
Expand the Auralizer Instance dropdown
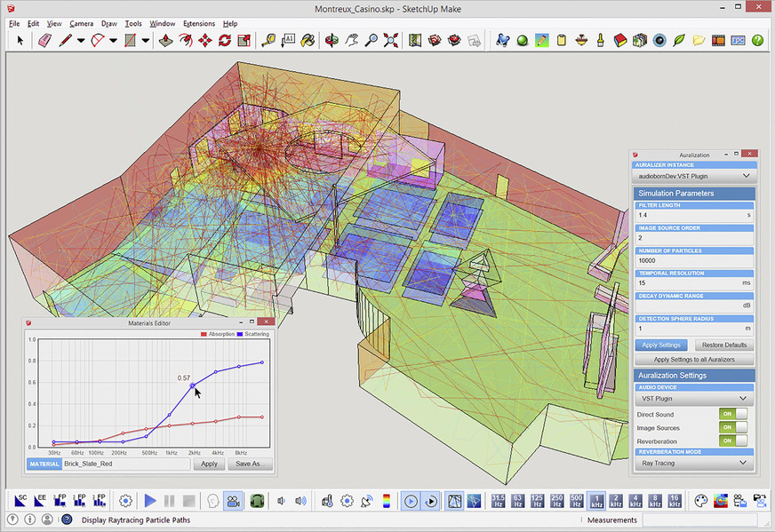(694, 177)
